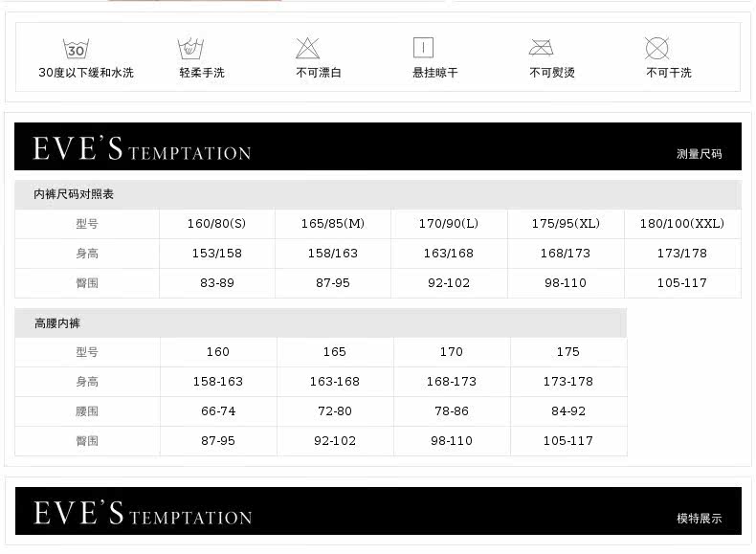Viewport: 756px width, 554px height.
Task: Select the 高腰内裤 table header
Action: point(57,323)
